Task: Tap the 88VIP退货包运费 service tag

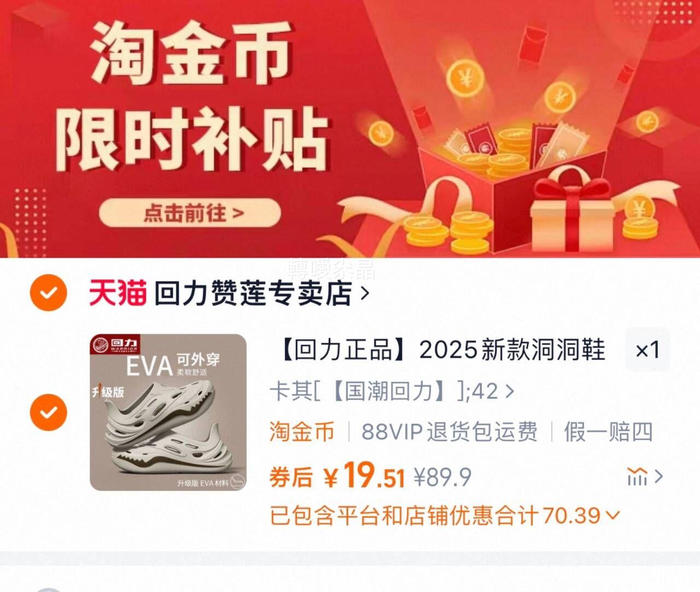Action: pyautogui.click(x=450, y=432)
